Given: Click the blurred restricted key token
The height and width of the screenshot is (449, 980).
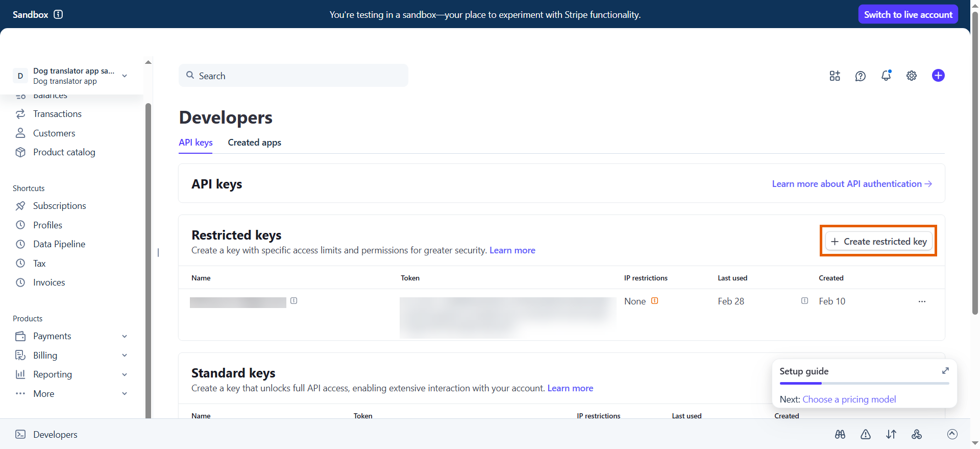Looking at the screenshot, I should (508, 317).
